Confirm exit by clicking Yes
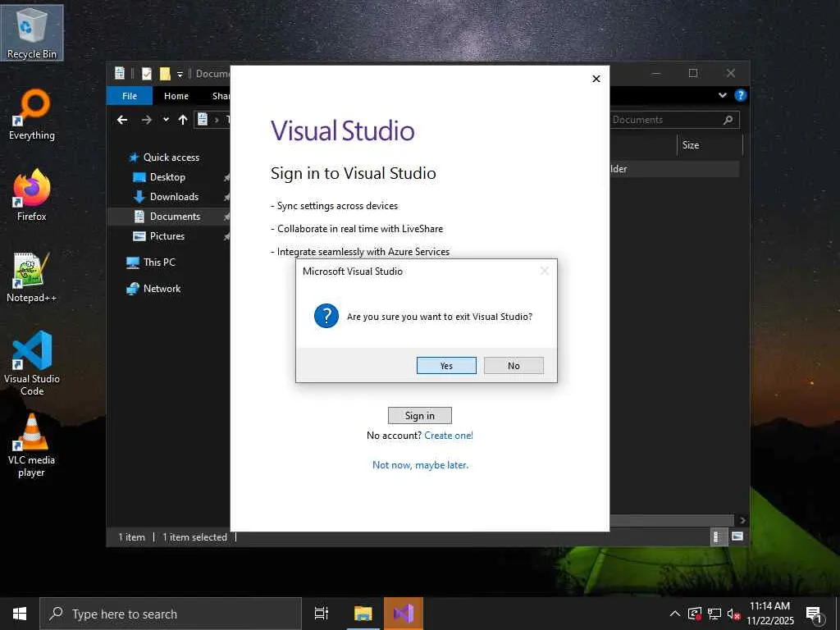 [446, 365]
